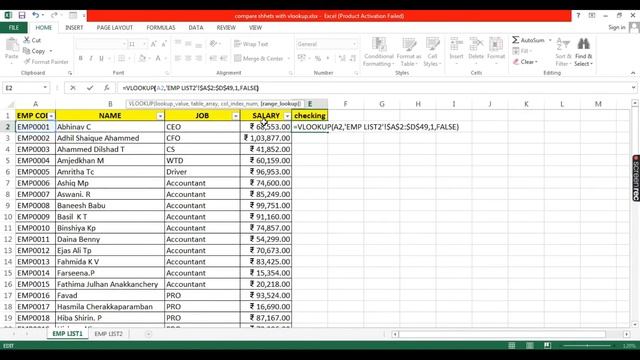Click the Format cells icon
Screen dimensions: 640x360
[496, 44]
